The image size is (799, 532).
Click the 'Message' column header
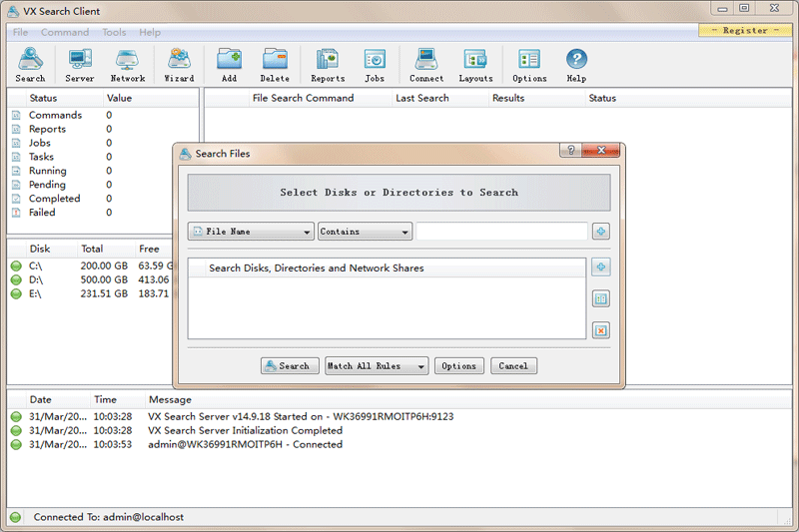point(170,399)
